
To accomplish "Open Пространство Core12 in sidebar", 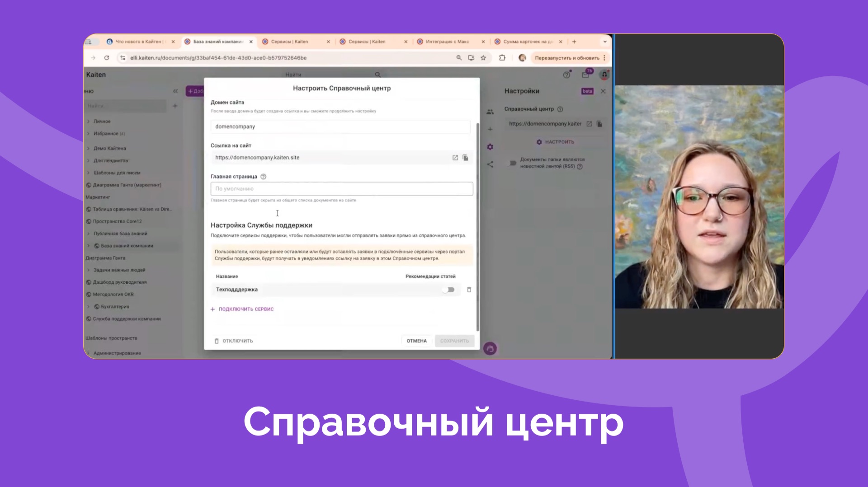I will [117, 221].
